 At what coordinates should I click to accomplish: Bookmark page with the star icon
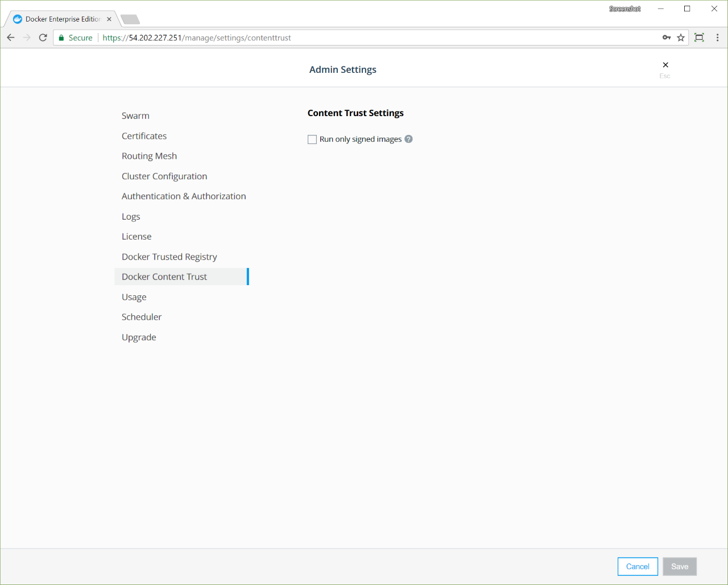tap(681, 38)
